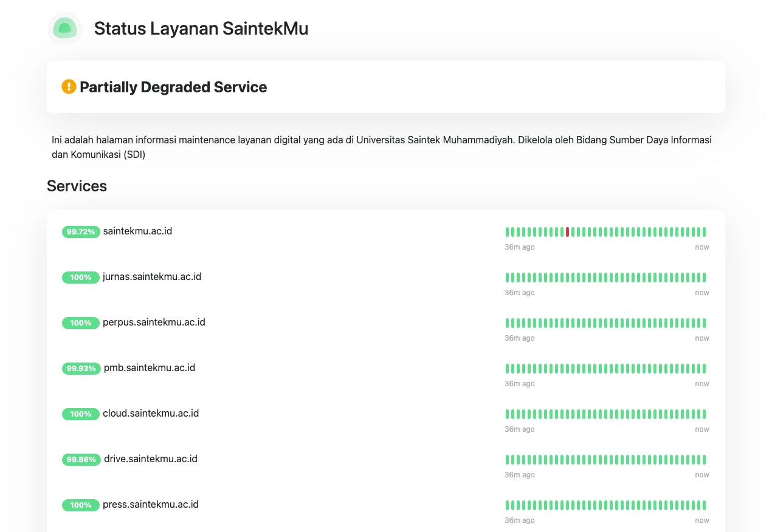Select the 99.93% badge for pmb.saintekmu.ac.id
Screen dimensions: 772x532
tap(81, 368)
